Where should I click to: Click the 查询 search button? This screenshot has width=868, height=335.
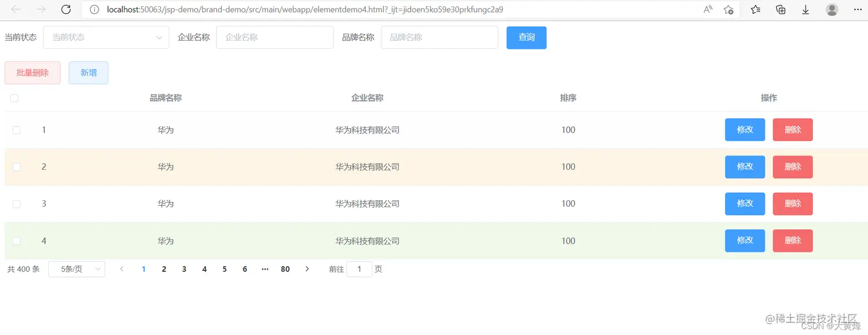coord(526,37)
